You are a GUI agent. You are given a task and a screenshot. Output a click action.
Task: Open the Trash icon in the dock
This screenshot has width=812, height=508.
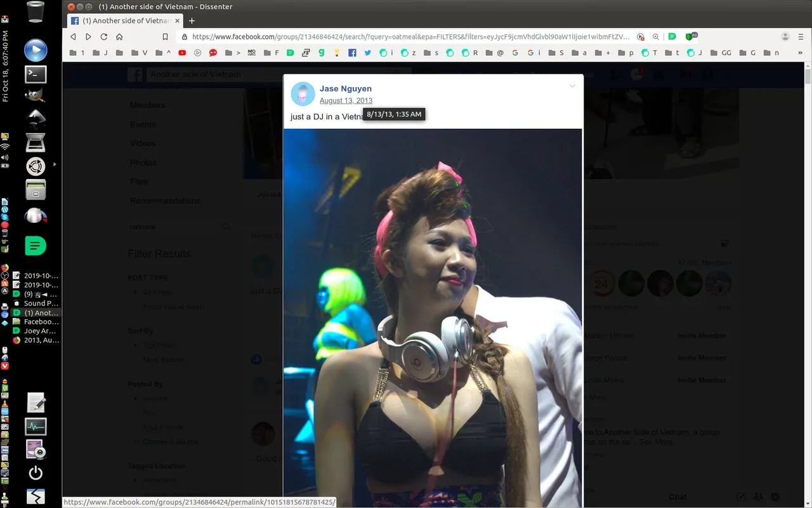pos(36,11)
